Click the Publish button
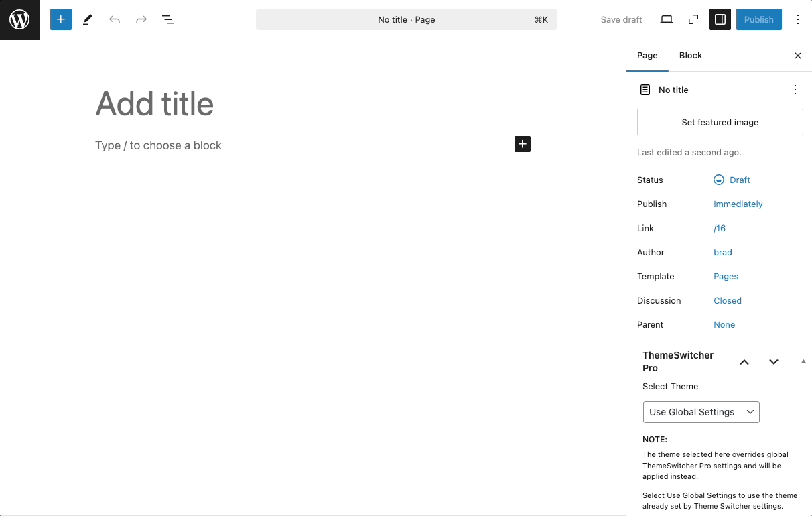The image size is (812, 516). 759,19
